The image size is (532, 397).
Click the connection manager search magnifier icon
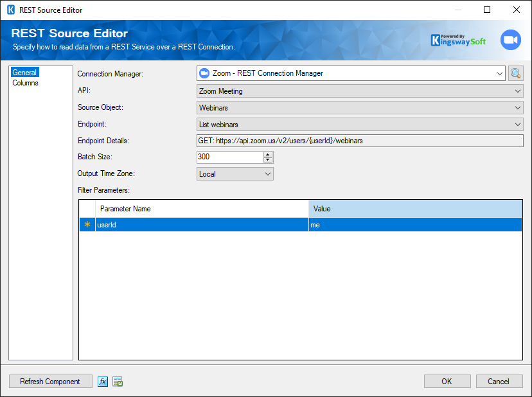[515, 73]
